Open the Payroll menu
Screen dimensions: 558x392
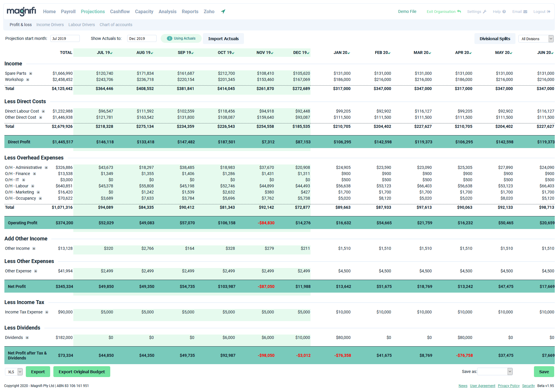tap(68, 11)
